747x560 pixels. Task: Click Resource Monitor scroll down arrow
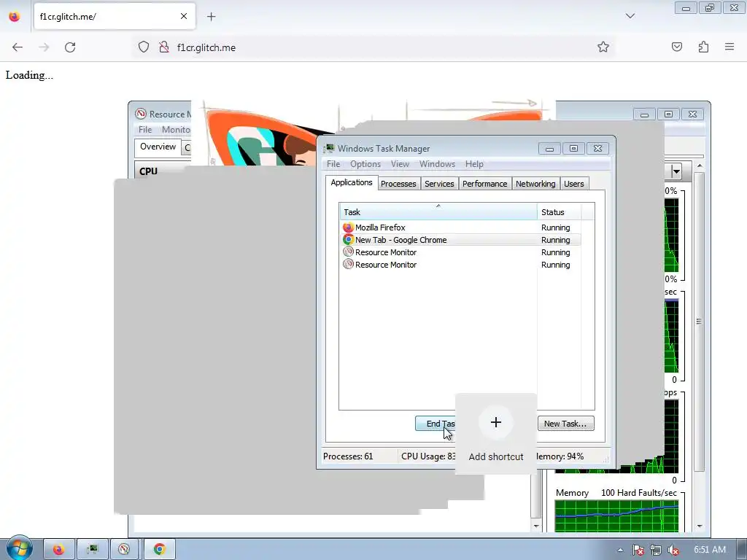[700, 526]
